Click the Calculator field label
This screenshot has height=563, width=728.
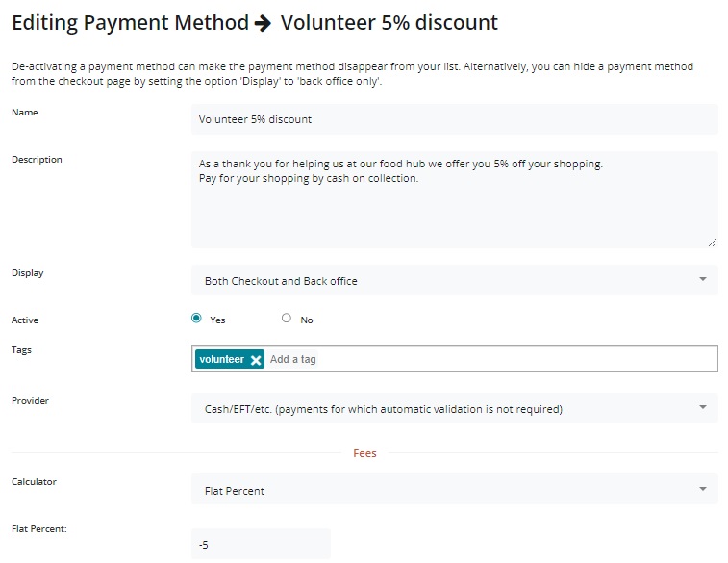pos(34,481)
